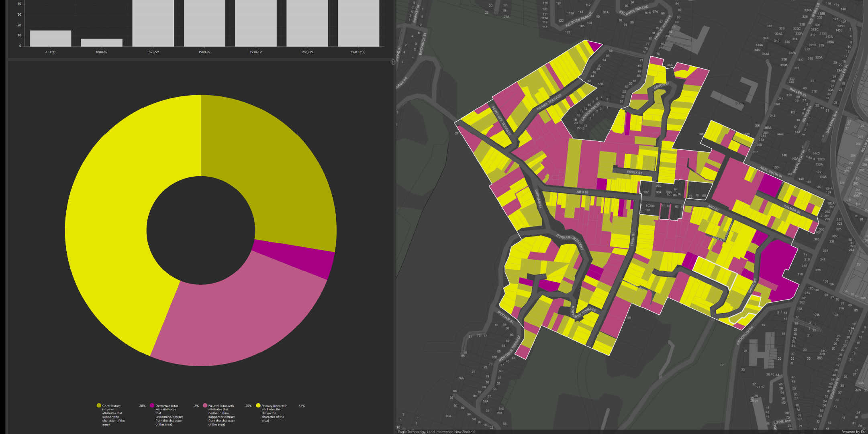Click Contributory legend color dot
Image resolution: width=868 pixels, height=434 pixels.
pos(99,405)
